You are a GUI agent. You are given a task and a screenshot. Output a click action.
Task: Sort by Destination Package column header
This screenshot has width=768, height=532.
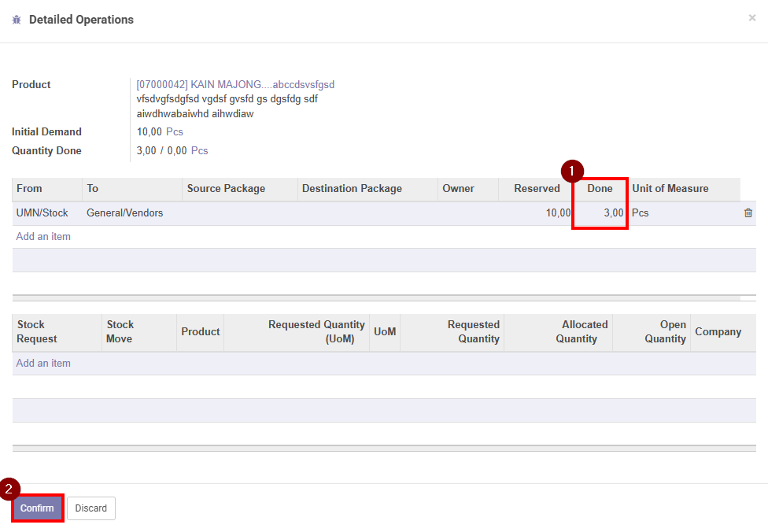tap(352, 189)
